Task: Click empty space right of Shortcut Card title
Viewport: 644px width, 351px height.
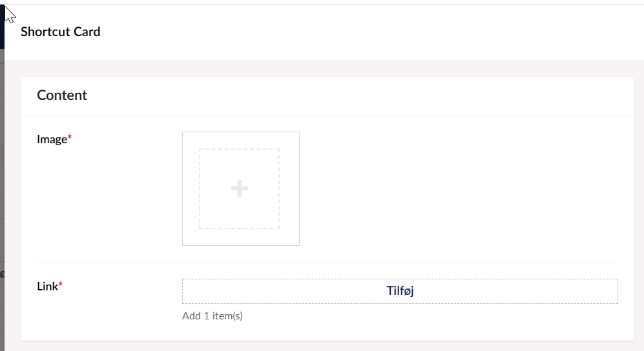Action: tap(355, 32)
